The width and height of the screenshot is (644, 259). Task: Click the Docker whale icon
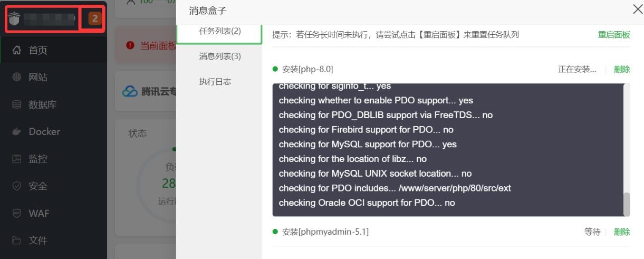coord(17,132)
